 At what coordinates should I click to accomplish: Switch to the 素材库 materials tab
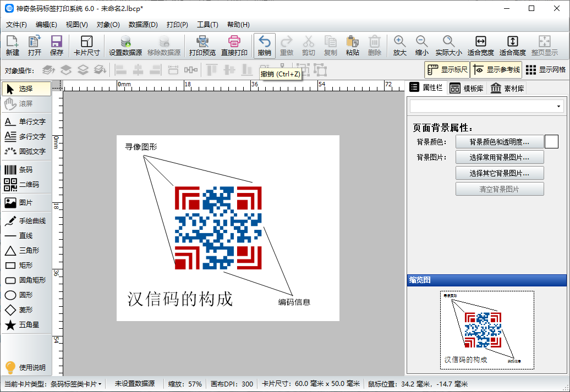coord(507,89)
